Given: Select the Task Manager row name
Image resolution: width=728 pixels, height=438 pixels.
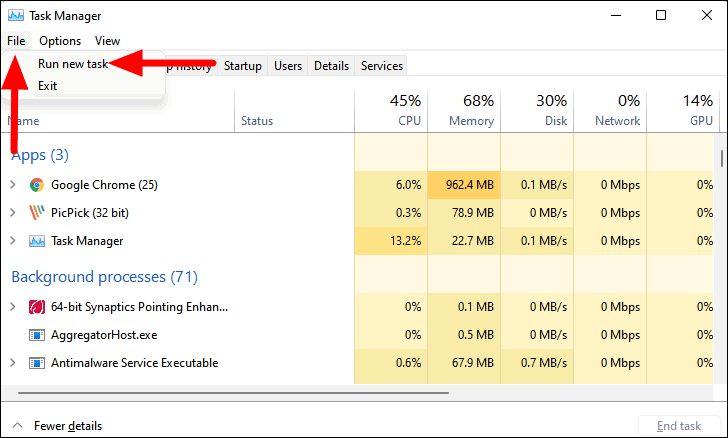Looking at the screenshot, I should click(x=87, y=241).
